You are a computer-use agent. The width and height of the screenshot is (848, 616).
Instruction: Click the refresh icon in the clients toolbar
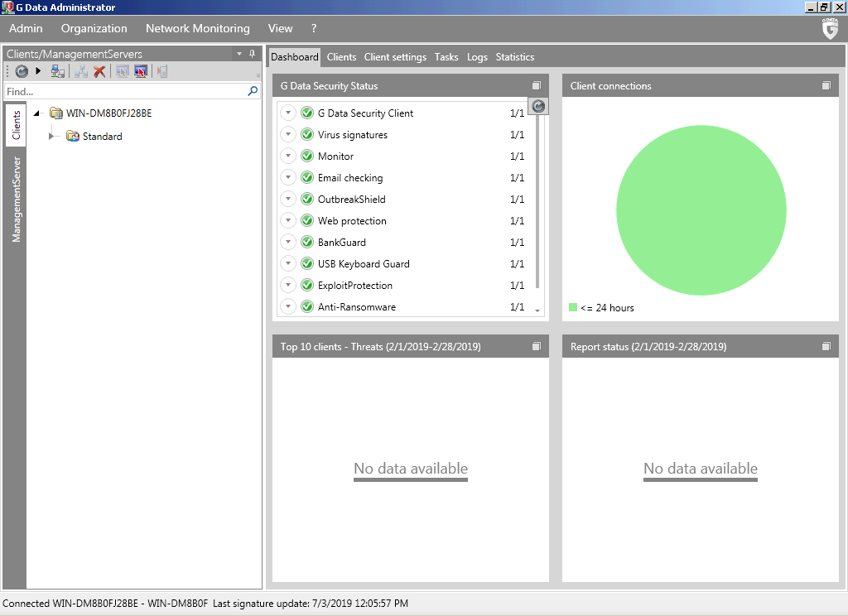[x=22, y=72]
